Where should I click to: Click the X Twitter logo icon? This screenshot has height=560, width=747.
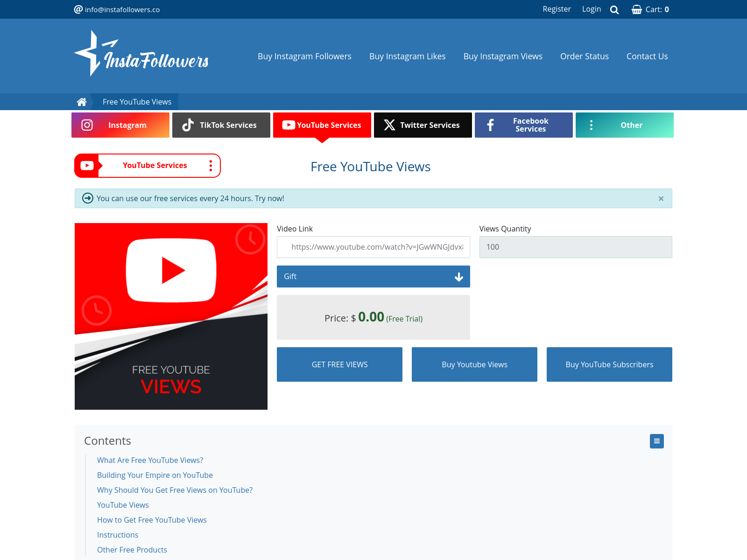389,125
